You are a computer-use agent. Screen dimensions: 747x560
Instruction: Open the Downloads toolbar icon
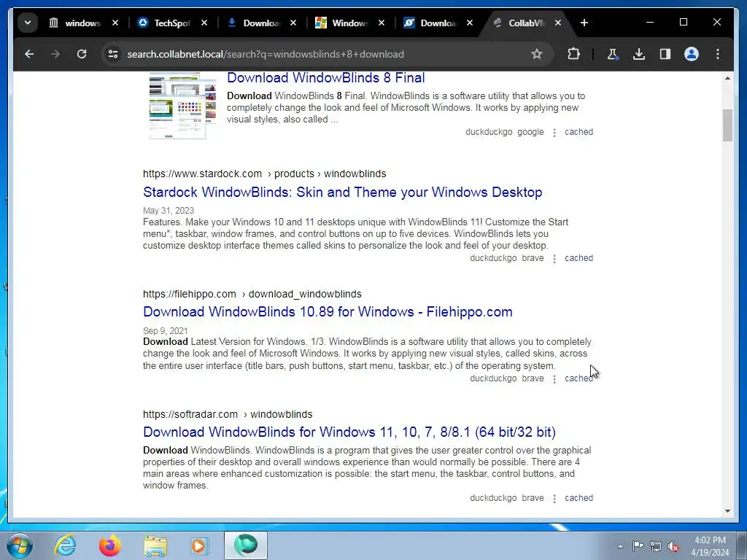(639, 54)
